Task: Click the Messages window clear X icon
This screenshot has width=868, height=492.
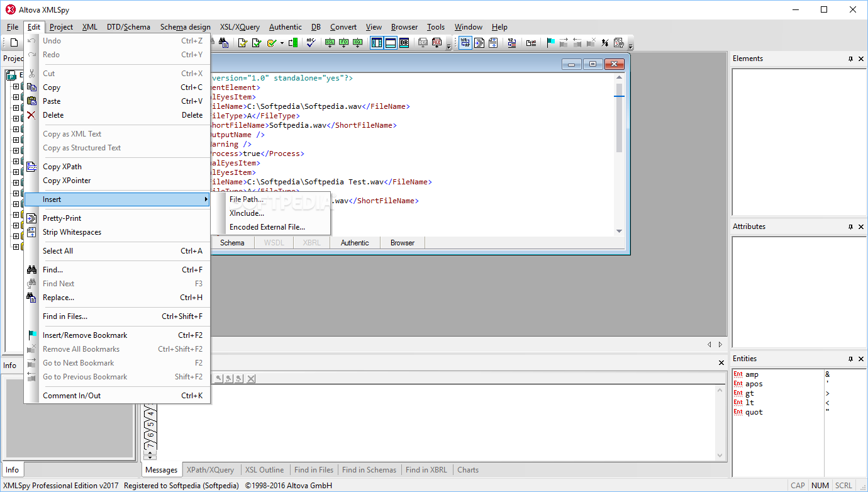Action: tap(251, 378)
